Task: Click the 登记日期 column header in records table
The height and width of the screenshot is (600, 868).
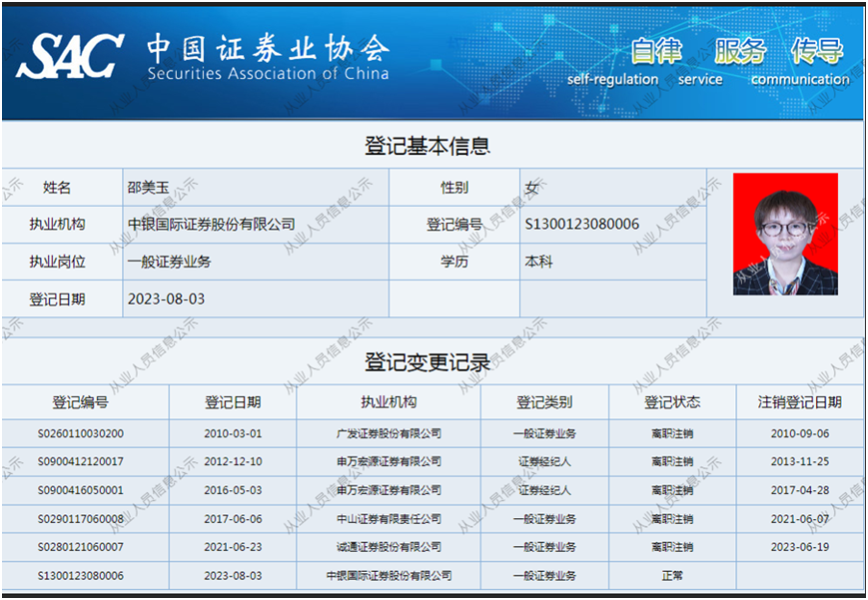Action: coord(233,402)
